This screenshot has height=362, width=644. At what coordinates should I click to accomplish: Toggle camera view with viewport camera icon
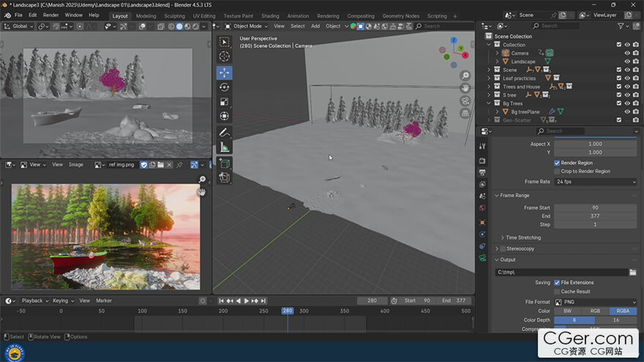[465, 101]
